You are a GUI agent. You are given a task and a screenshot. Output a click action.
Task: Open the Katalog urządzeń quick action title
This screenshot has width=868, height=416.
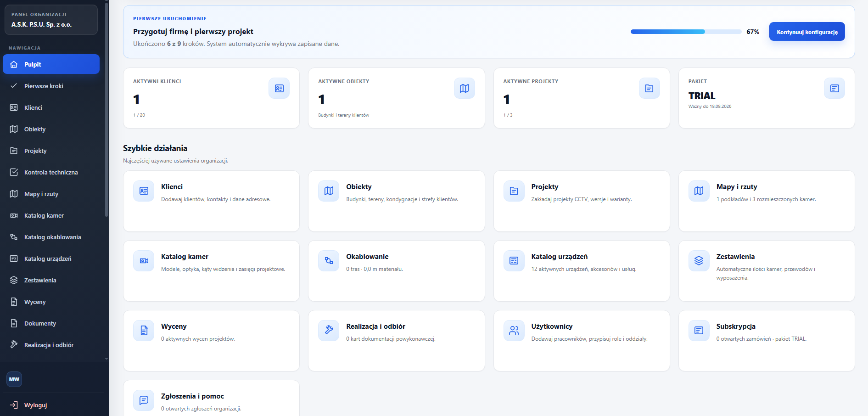[x=560, y=257]
